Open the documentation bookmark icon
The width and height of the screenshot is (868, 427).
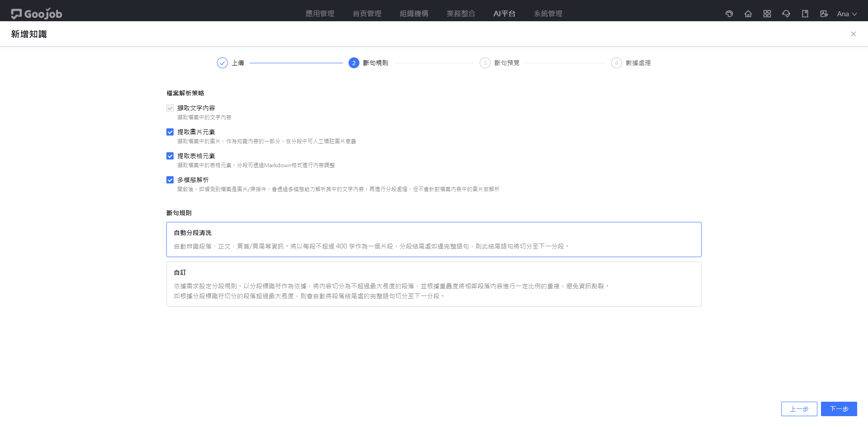[x=805, y=14]
